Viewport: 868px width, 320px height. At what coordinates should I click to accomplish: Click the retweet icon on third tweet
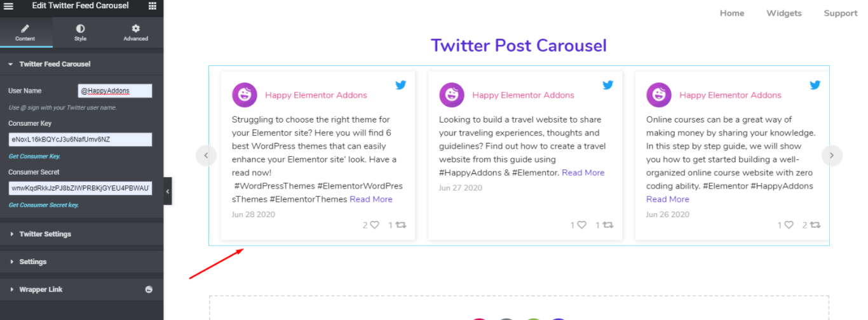815,225
